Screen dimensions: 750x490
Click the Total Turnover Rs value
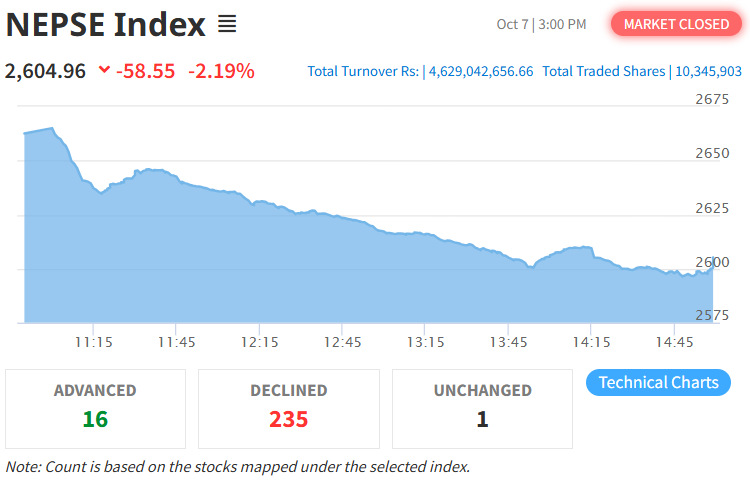[481, 71]
